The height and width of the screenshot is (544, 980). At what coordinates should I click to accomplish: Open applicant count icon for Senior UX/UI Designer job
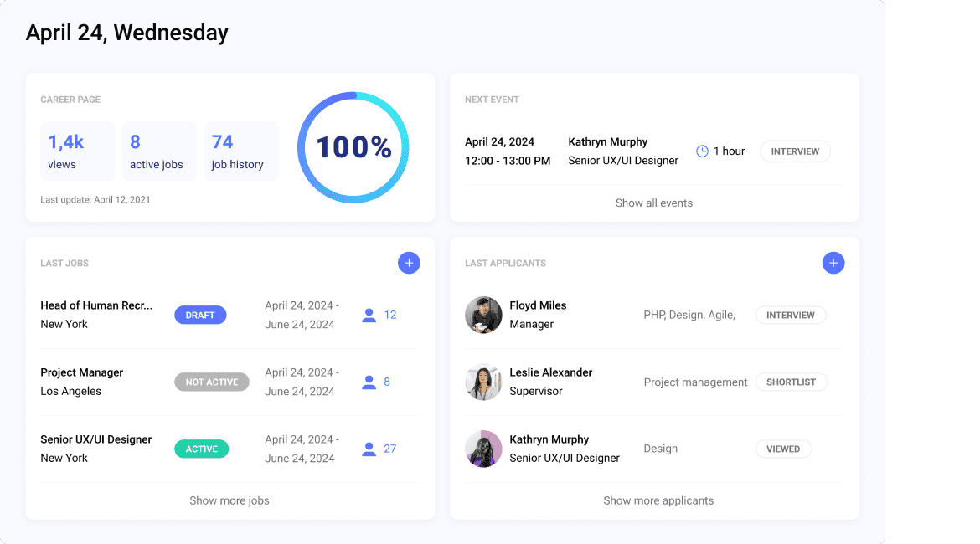(x=369, y=449)
